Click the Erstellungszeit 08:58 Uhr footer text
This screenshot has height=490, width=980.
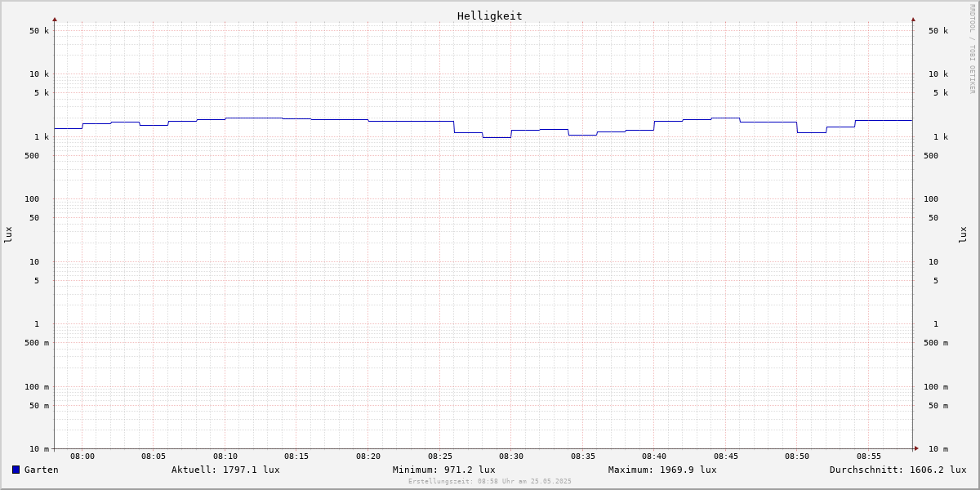(490, 481)
